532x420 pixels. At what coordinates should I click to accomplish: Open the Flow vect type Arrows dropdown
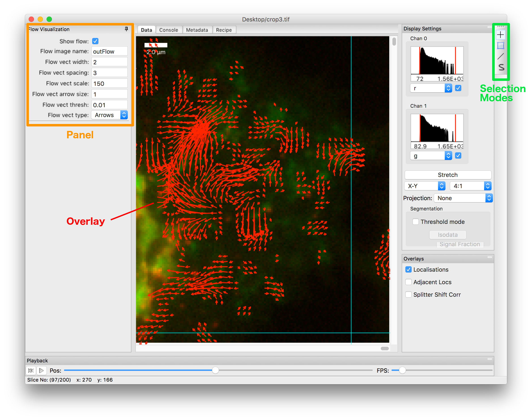[x=110, y=115]
